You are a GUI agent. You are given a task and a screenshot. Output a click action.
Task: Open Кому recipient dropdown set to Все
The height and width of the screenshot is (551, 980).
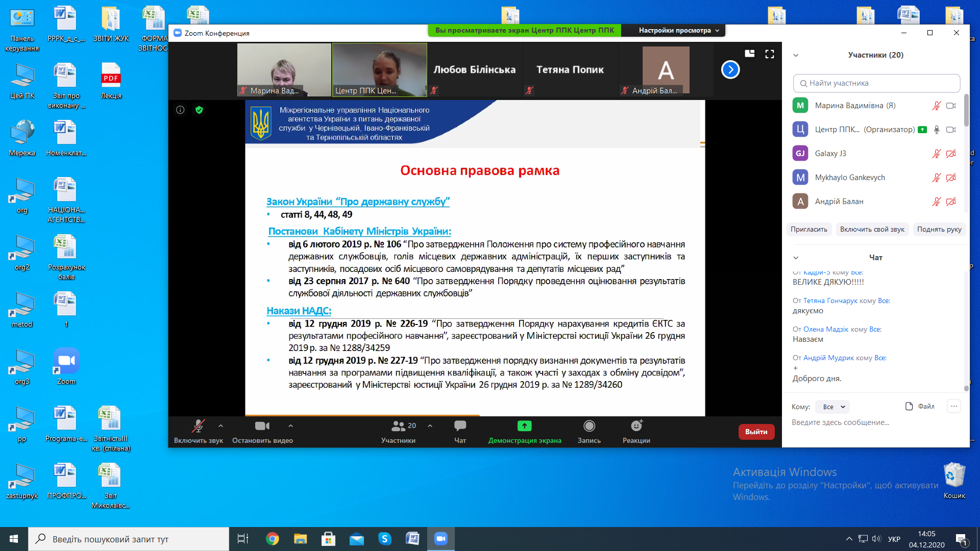tap(832, 407)
